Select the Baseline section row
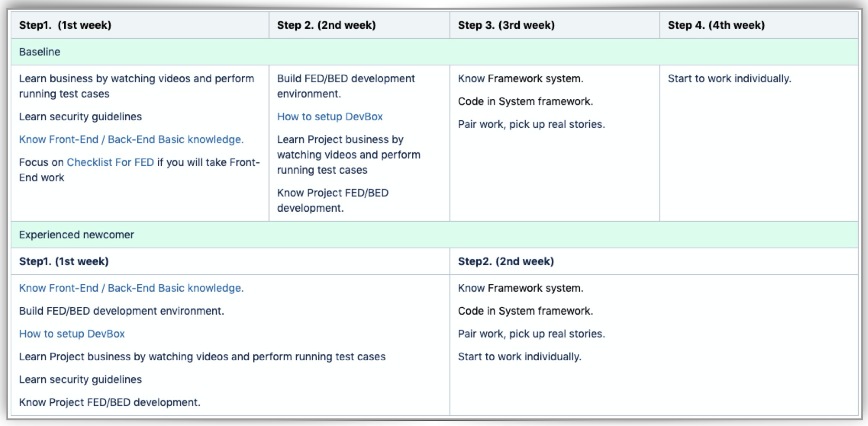 pyautogui.click(x=434, y=52)
